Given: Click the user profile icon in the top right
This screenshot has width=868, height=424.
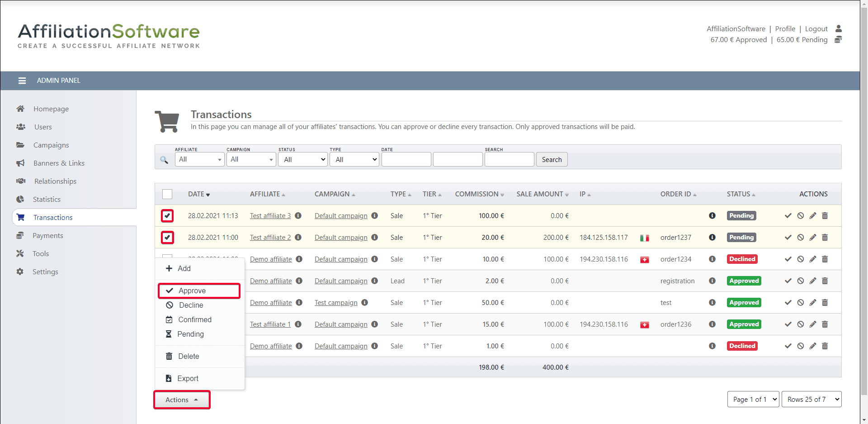Looking at the screenshot, I should [838, 29].
